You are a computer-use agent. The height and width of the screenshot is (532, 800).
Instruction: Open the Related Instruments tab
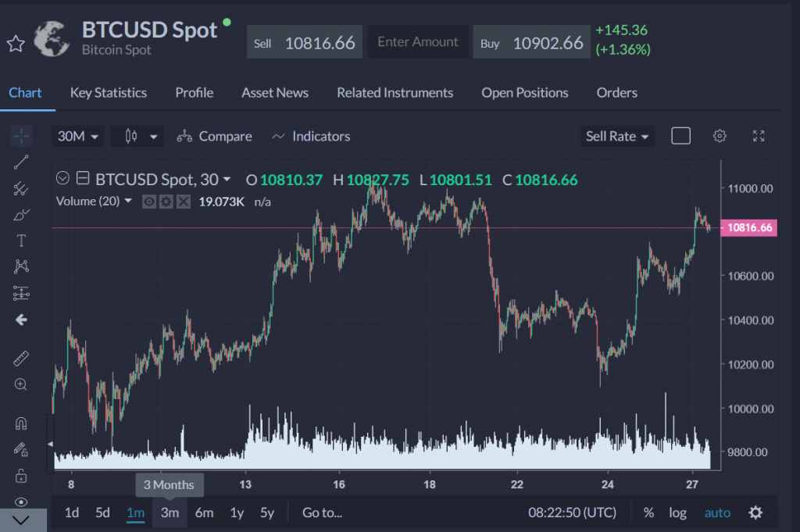395,93
